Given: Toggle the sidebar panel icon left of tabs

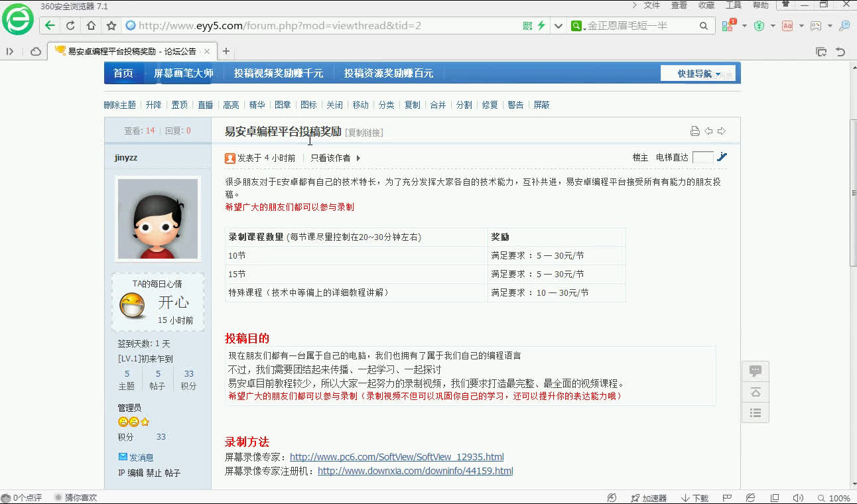Looking at the screenshot, I should coord(10,51).
